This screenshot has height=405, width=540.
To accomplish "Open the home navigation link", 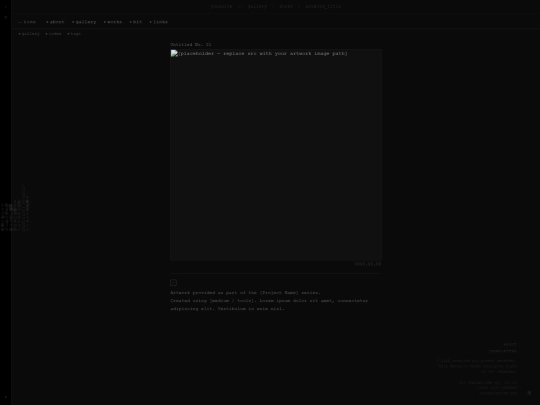I will pyautogui.click(x=27, y=22).
